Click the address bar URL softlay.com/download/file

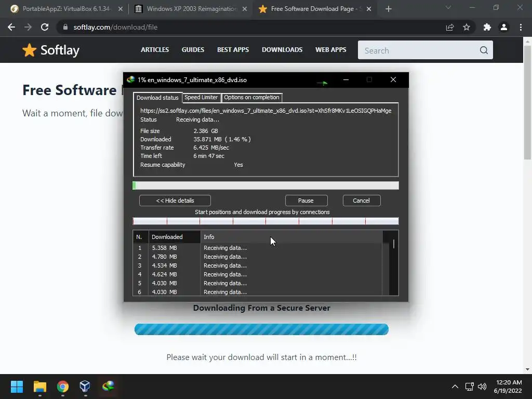(115, 27)
